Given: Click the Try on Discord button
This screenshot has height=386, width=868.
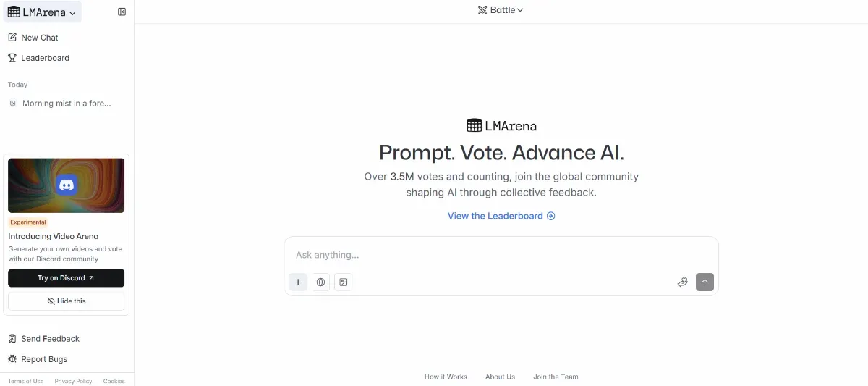Looking at the screenshot, I should click(x=67, y=278).
